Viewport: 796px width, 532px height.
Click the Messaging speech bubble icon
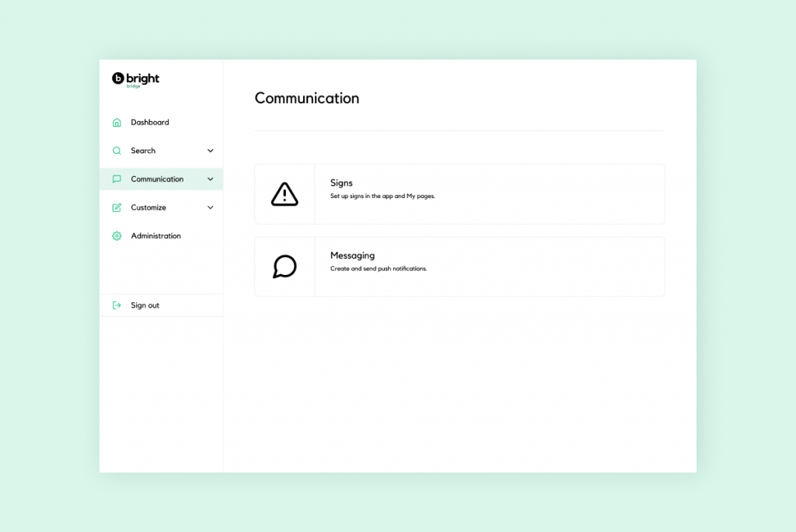285,266
